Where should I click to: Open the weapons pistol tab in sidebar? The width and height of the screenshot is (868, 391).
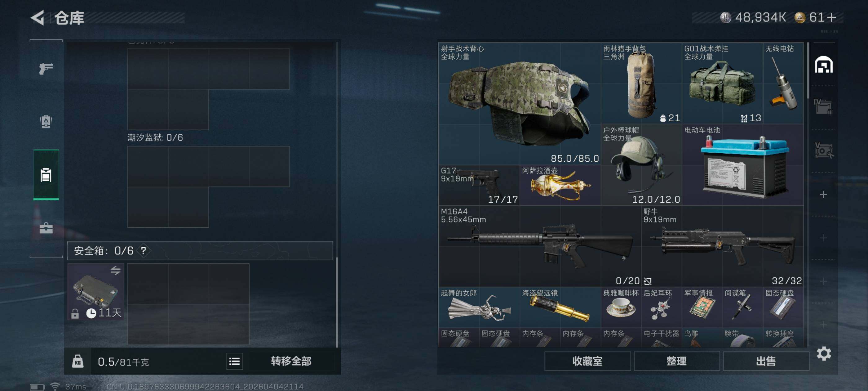point(46,69)
